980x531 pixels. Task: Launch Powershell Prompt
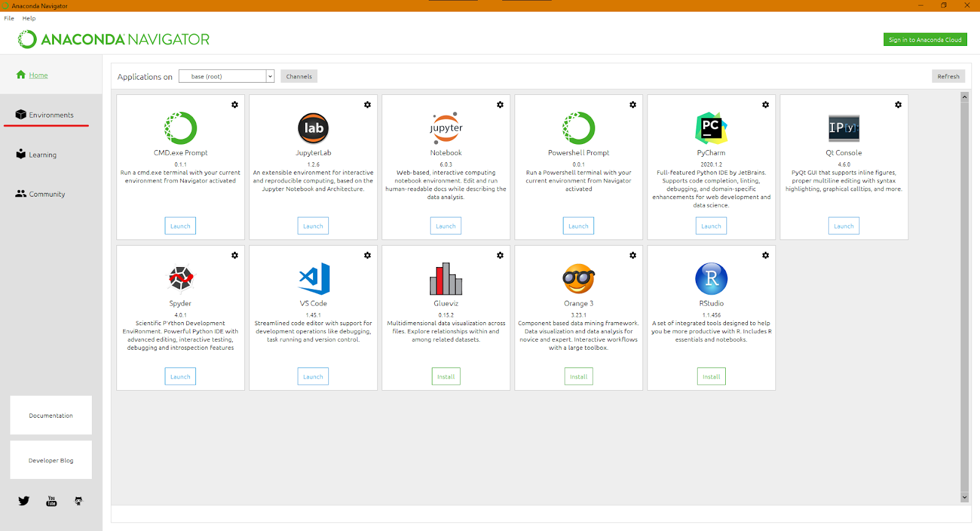pyautogui.click(x=578, y=226)
